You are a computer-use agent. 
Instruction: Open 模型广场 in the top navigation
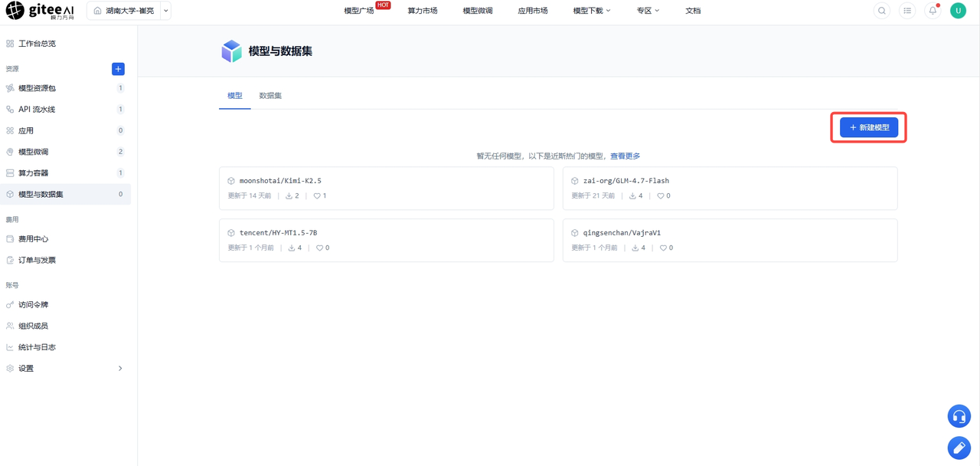pyautogui.click(x=359, y=11)
